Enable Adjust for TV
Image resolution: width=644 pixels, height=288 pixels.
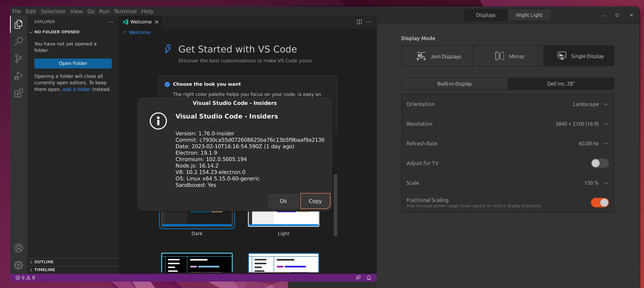(x=600, y=163)
